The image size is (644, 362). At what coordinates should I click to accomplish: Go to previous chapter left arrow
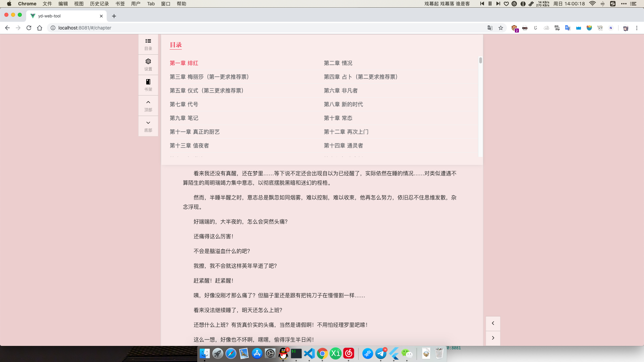pyautogui.click(x=493, y=323)
